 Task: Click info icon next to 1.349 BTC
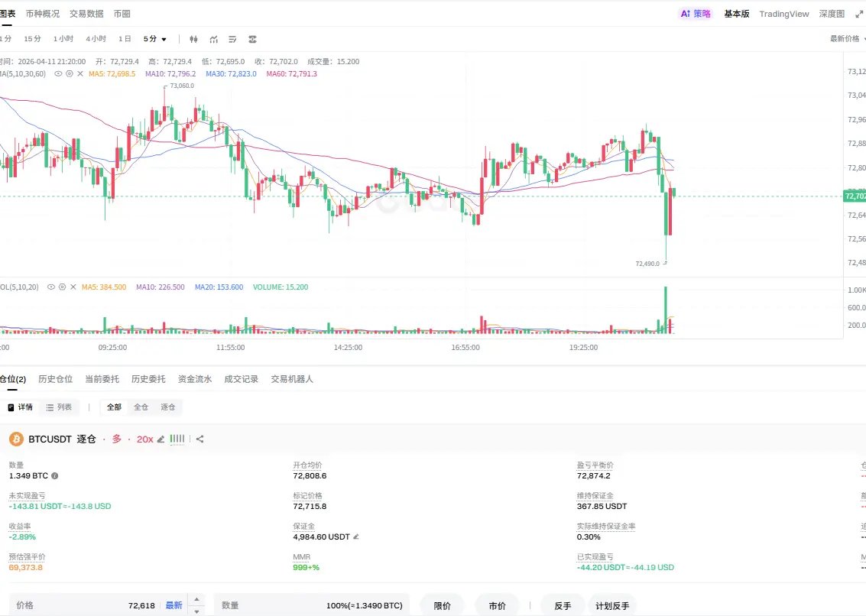click(55, 475)
